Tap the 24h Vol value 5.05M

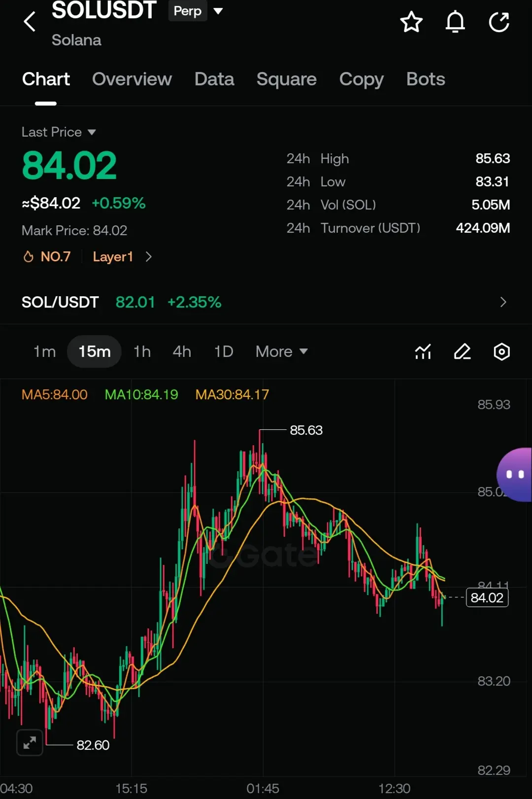coord(491,205)
